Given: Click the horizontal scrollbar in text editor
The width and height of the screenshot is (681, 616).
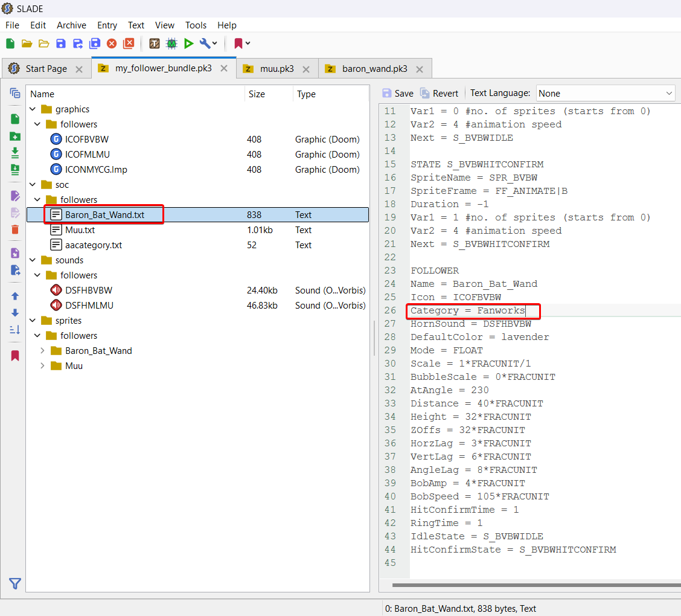Looking at the screenshot, I should [x=536, y=585].
